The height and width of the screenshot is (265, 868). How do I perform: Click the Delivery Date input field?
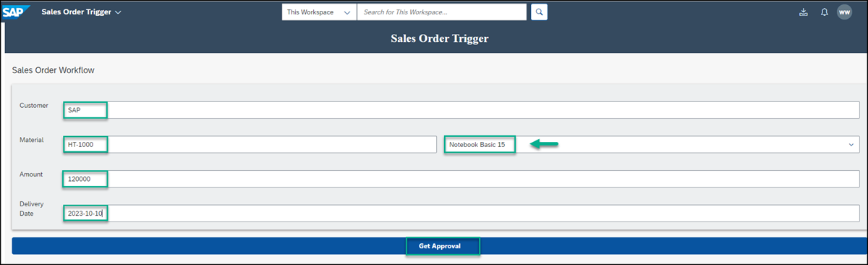click(x=461, y=213)
